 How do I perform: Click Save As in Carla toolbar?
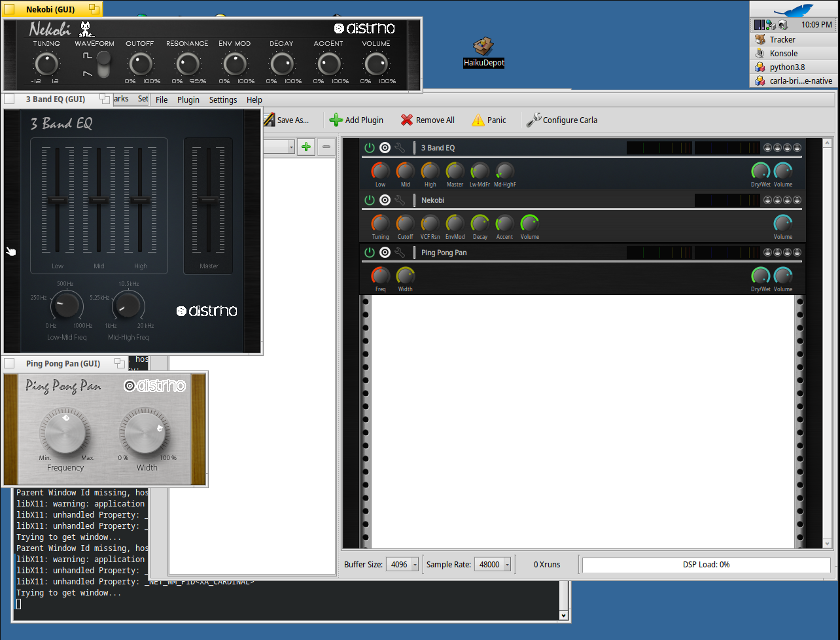pos(287,120)
